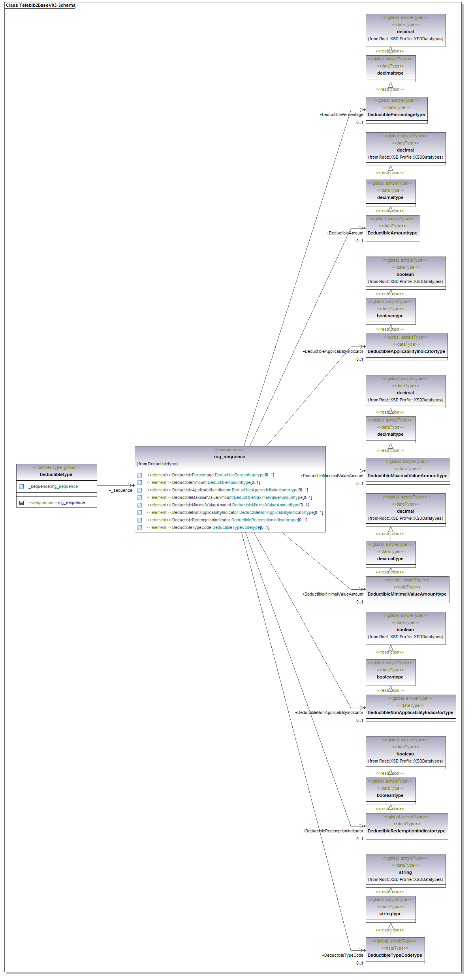Click the sequence icon in Deductibletype's bottom compartment
The image size is (472, 980).
(x=21, y=503)
